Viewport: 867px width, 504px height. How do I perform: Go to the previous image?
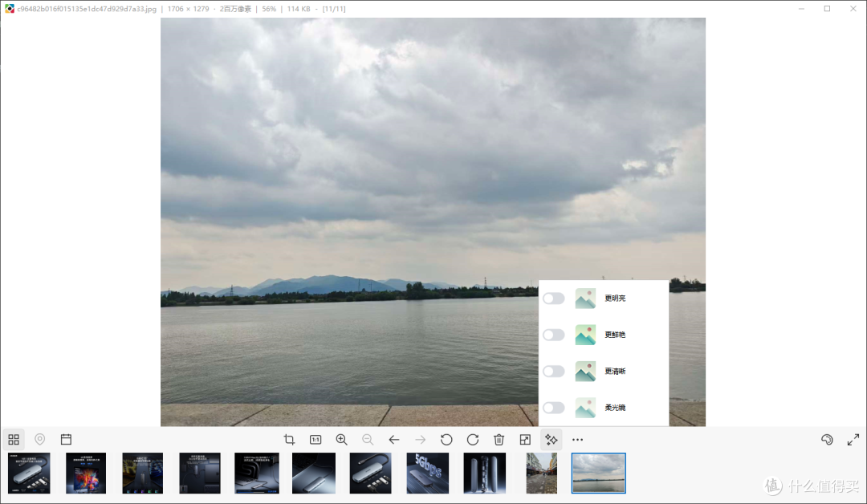(393, 439)
